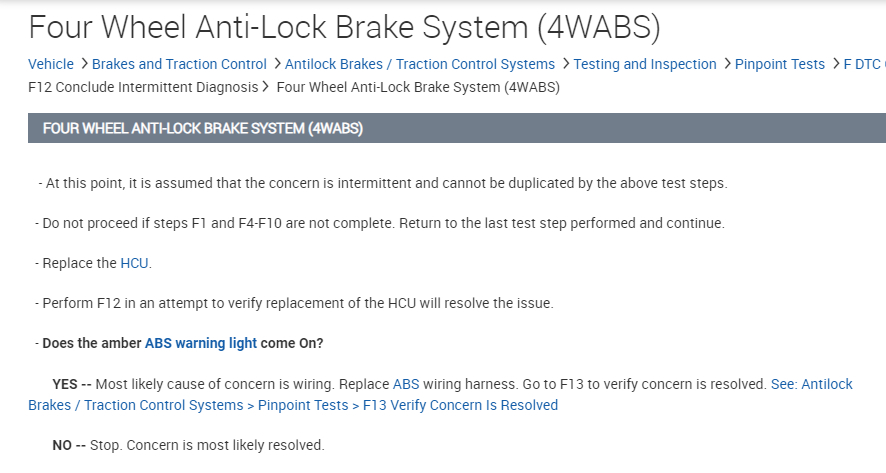886x473 pixels.
Task: Click the chevron after Brakes and Traction Control
Action: tap(276, 64)
